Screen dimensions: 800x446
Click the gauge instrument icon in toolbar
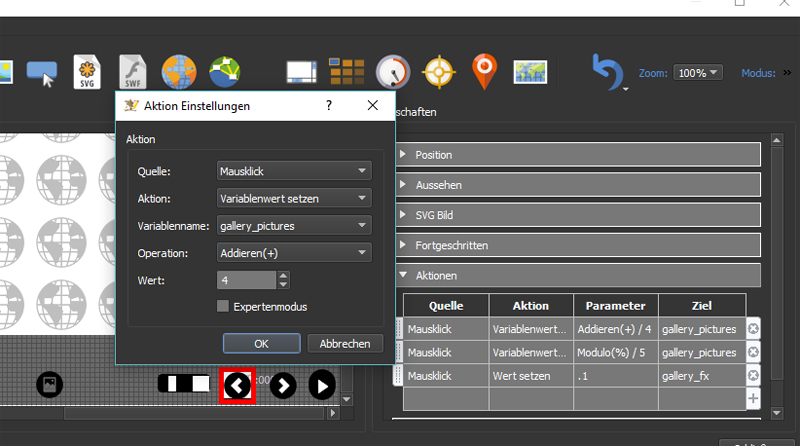coord(392,72)
